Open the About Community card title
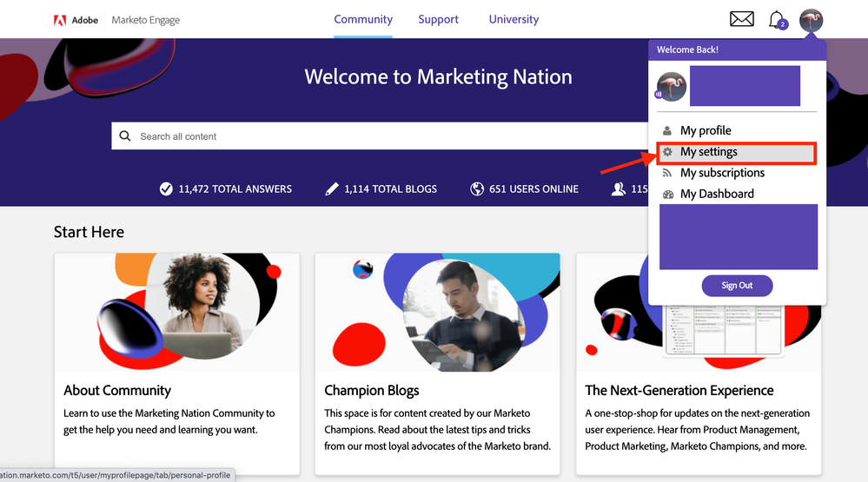Viewport: 868px width, 482px height. pos(117,390)
